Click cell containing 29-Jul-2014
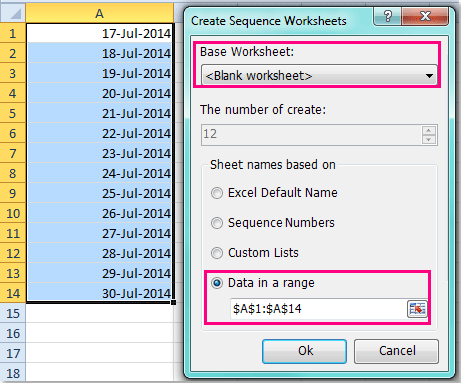Viewport: 461px width, 383px height. (100, 273)
